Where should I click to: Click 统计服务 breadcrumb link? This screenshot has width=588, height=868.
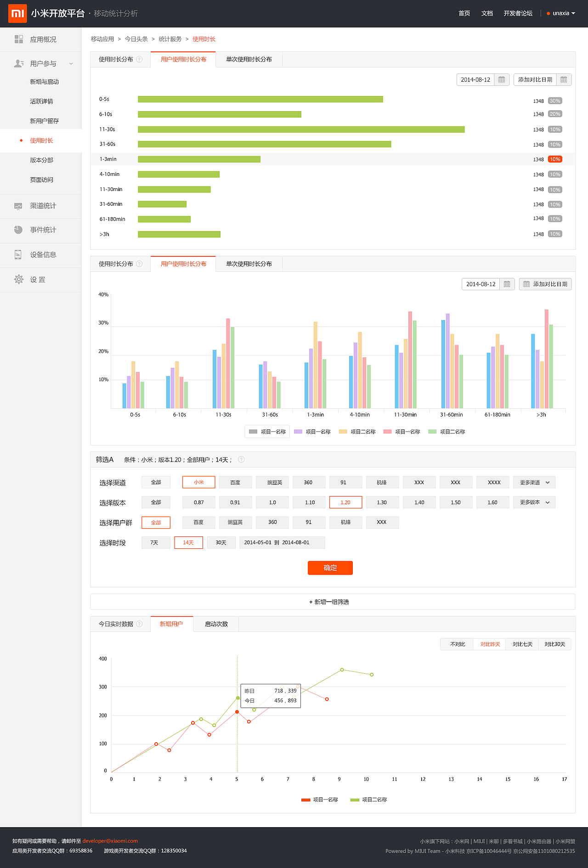click(x=170, y=39)
